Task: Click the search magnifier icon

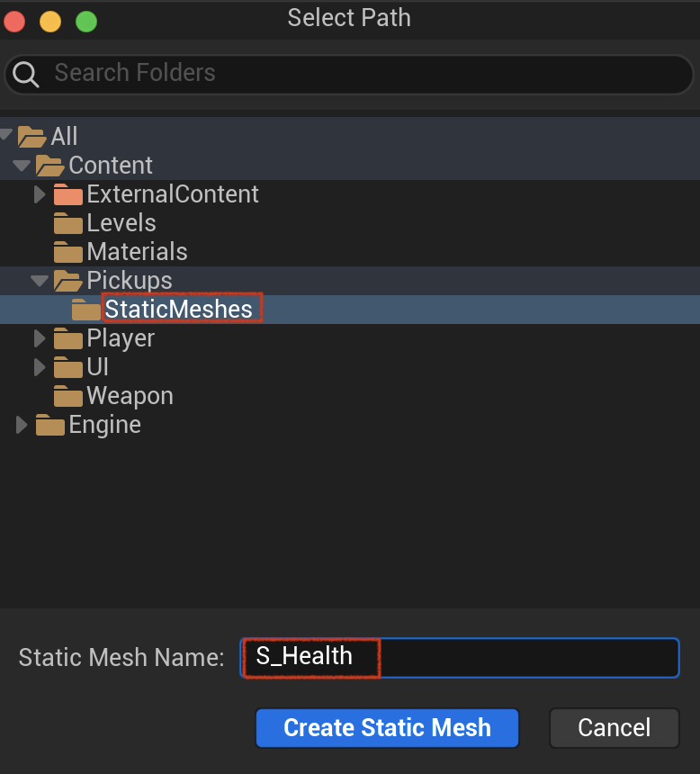Action: click(x=26, y=75)
